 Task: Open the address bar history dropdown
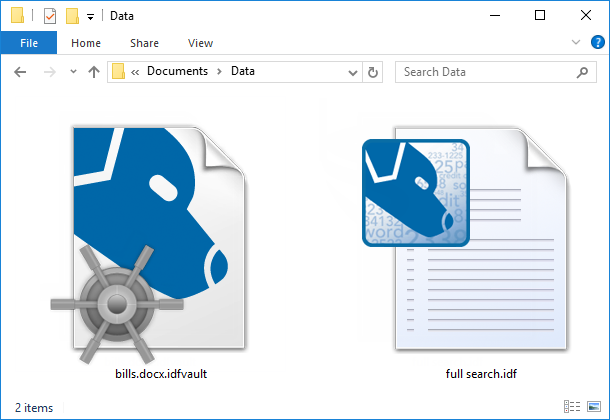pyautogui.click(x=353, y=72)
